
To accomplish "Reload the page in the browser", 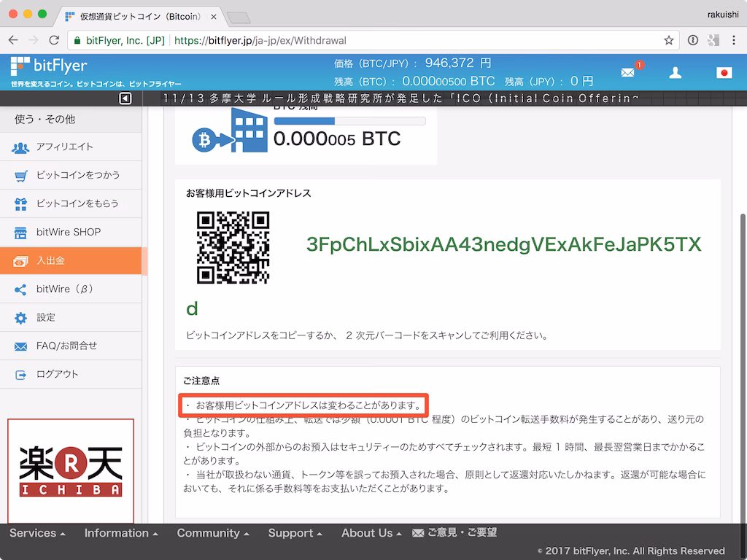I will [54, 40].
